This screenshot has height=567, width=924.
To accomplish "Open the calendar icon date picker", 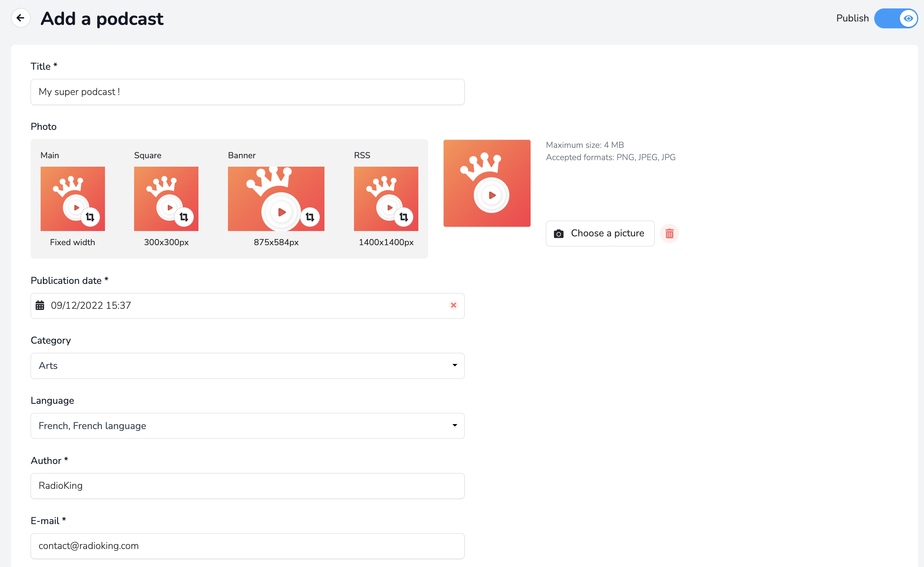I will (40, 305).
